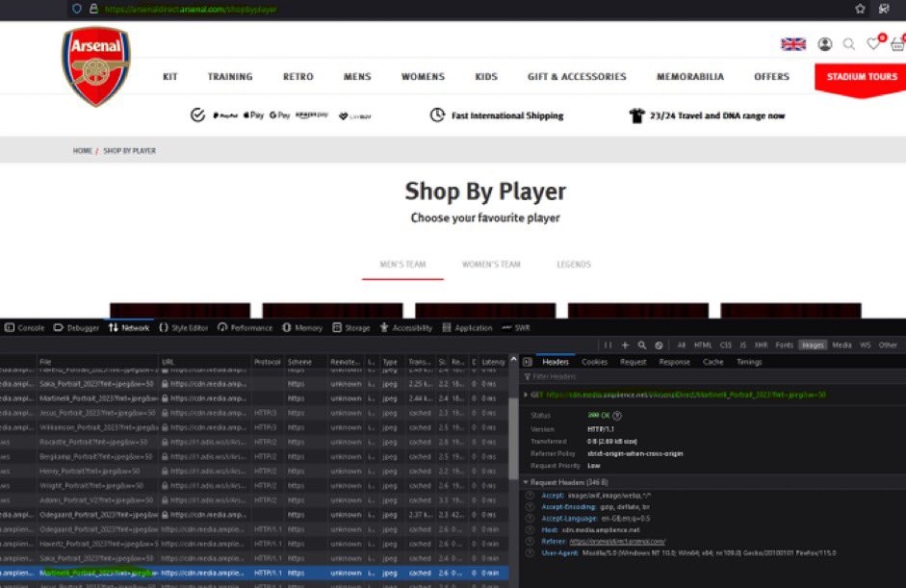This screenshot has height=588, width=906.
Task: Click the shirt icon beside Travel range text
Action: 636,115
